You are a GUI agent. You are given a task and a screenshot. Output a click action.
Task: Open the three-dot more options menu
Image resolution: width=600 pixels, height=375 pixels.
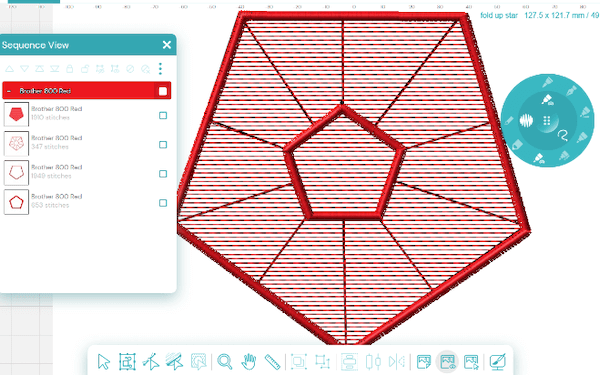[160, 69]
